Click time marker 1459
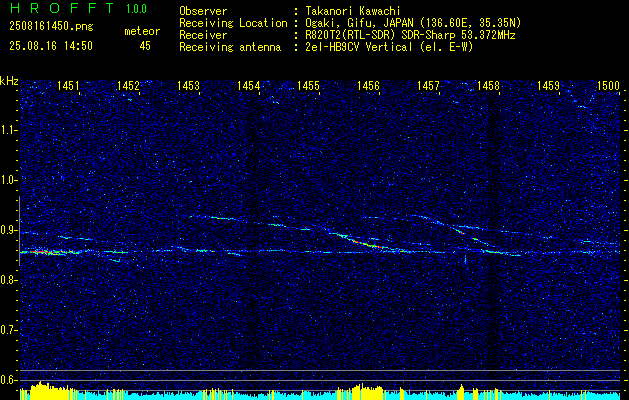The image size is (629, 400). coord(548,85)
